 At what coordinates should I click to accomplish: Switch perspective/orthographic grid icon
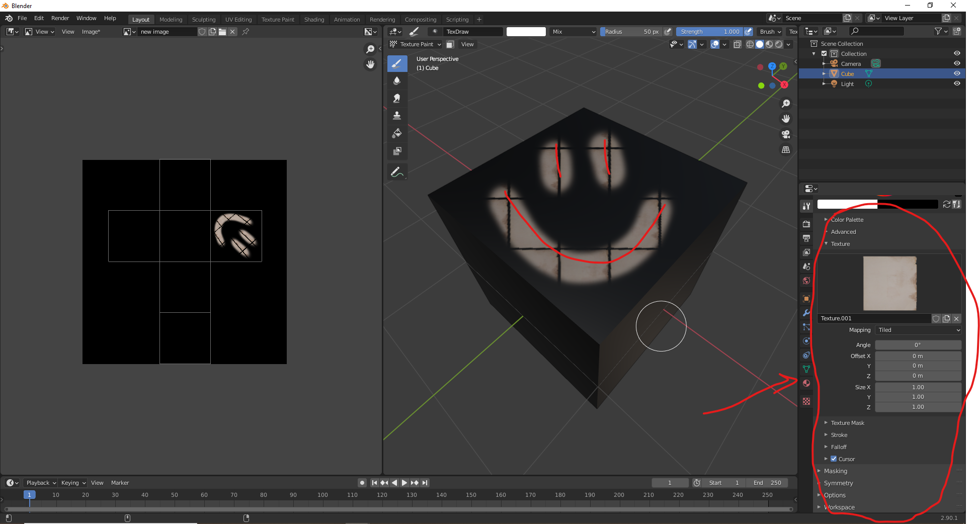click(x=786, y=150)
